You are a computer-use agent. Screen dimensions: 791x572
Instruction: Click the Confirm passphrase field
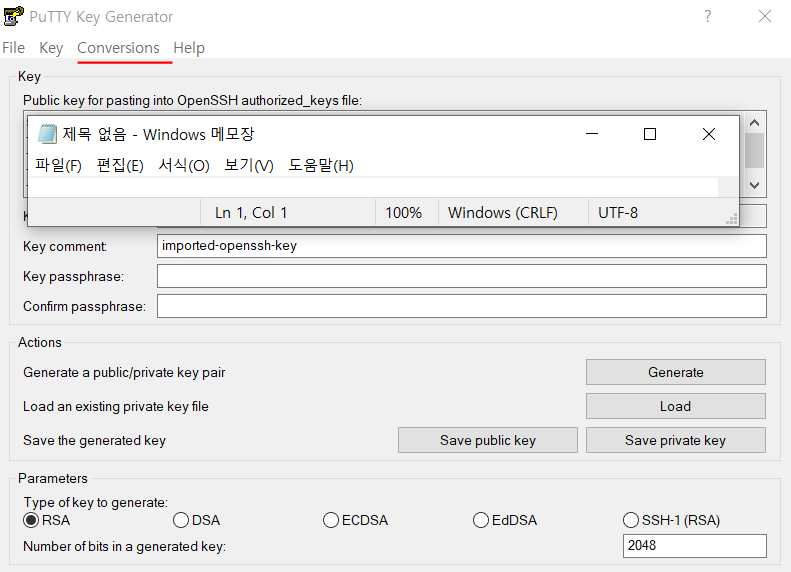(x=462, y=307)
